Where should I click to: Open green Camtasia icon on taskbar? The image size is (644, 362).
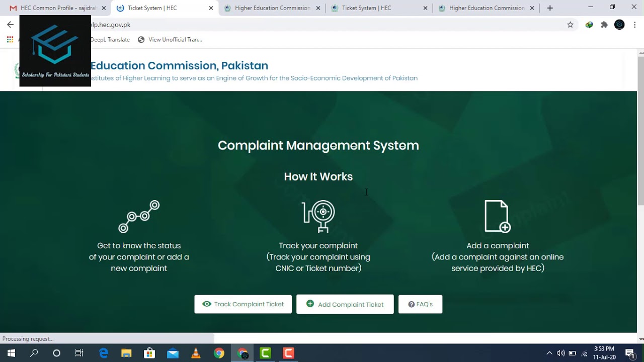point(266,353)
